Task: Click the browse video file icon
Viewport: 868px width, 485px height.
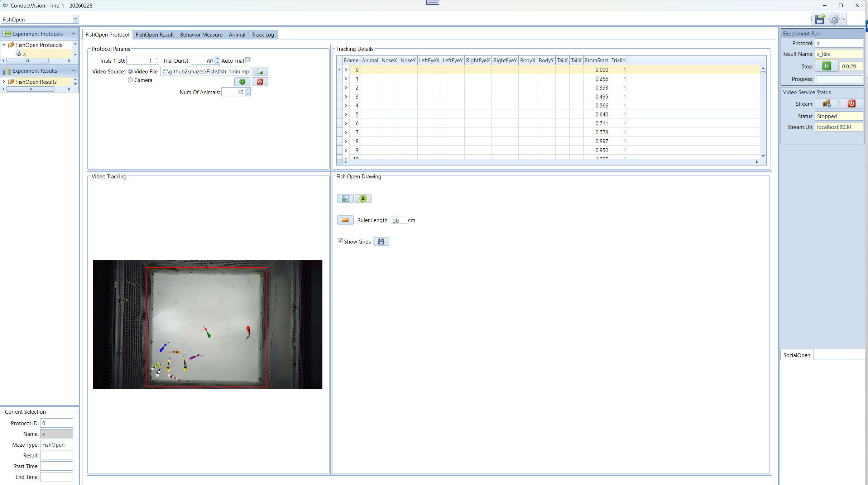Action: tap(260, 72)
